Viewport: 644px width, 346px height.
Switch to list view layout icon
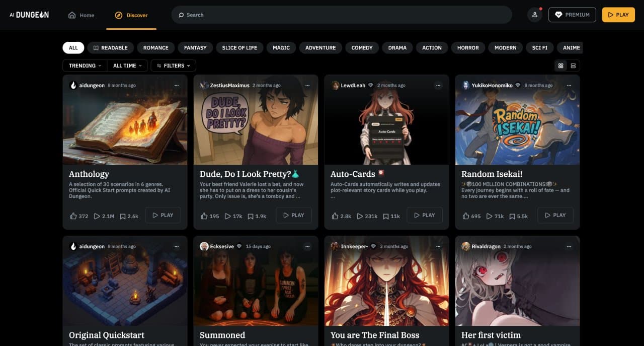[573, 65]
